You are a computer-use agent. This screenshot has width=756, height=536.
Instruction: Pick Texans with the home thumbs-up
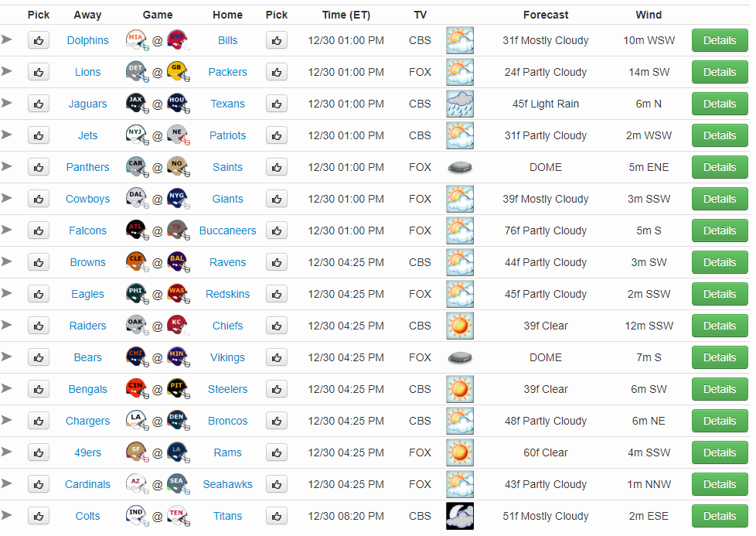[277, 104]
